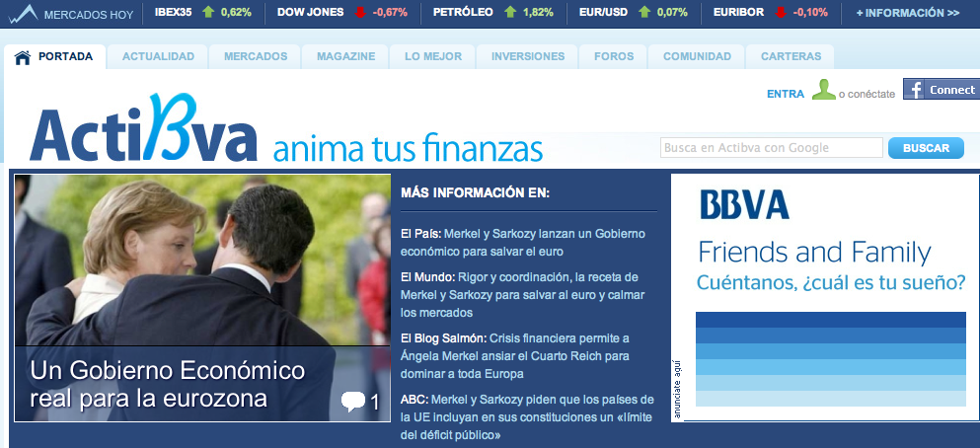Click the PETRÓLEO ticker label

(464, 13)
